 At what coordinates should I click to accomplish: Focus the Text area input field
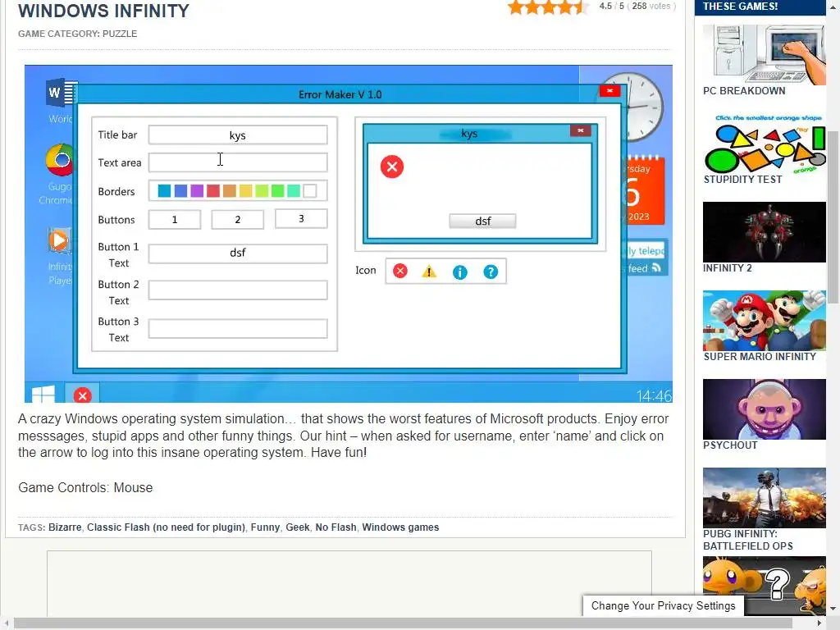click(x=238, y=162)
